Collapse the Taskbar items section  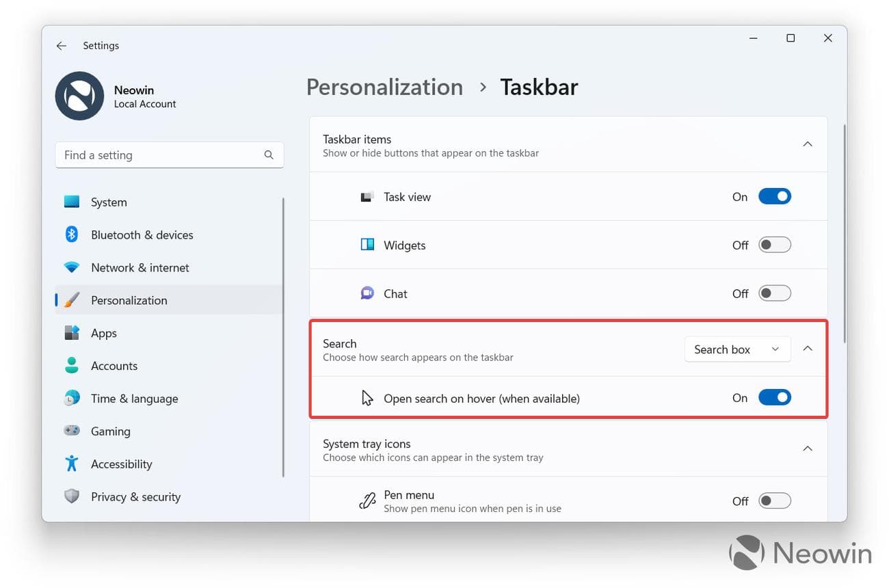pos(808,144)
